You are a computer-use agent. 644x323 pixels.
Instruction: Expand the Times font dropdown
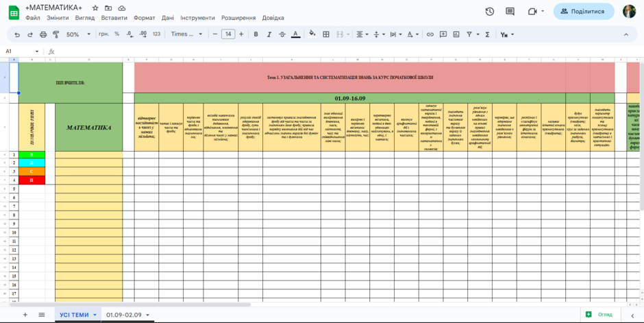187,34
